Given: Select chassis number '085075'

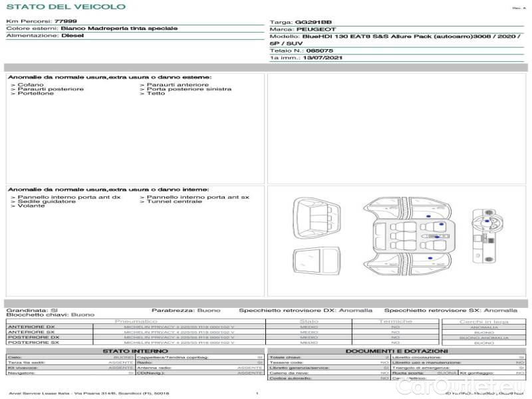Looking at the screenshot, I should point(320,51).
